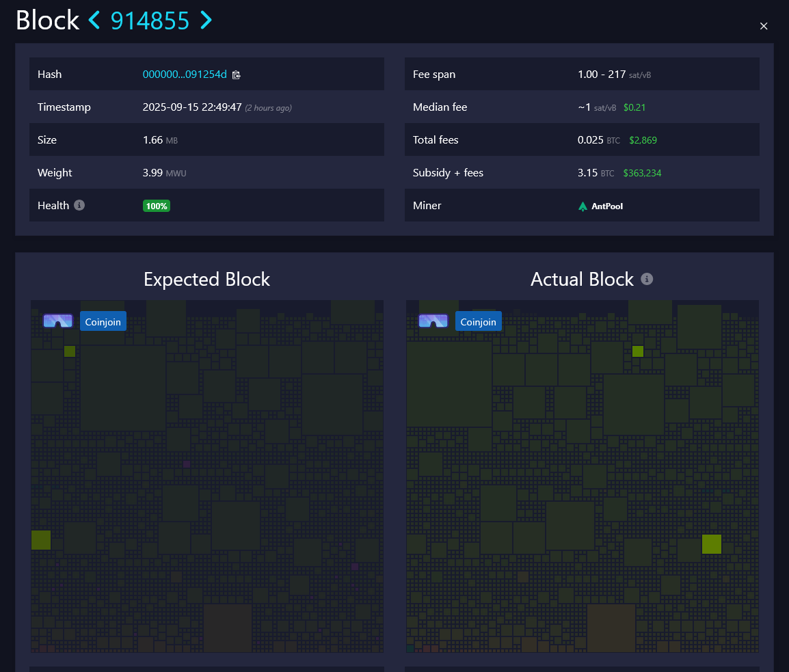Click the green 100% health badge
Image resolution: width=789 pixels, height=672 pixels.
(157, 206)
